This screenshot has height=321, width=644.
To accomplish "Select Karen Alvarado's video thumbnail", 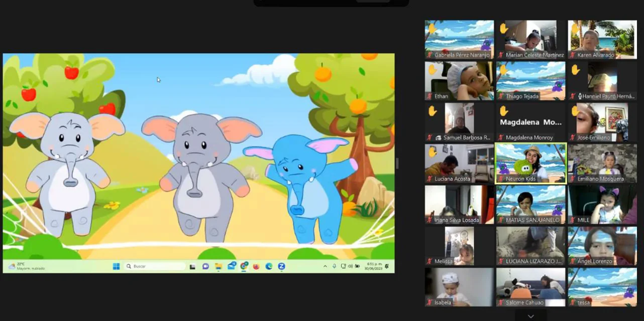I will point(602,39).
